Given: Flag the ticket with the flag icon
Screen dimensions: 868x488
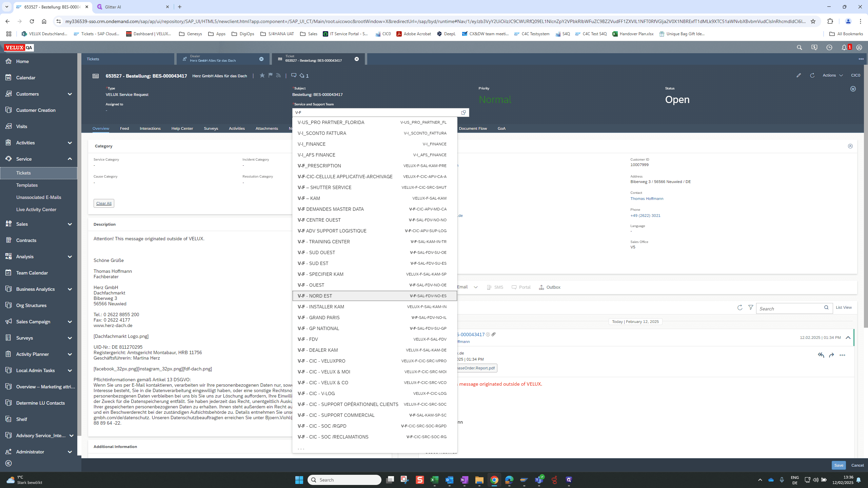Looking at the screenshot, I should click(270, 75).
